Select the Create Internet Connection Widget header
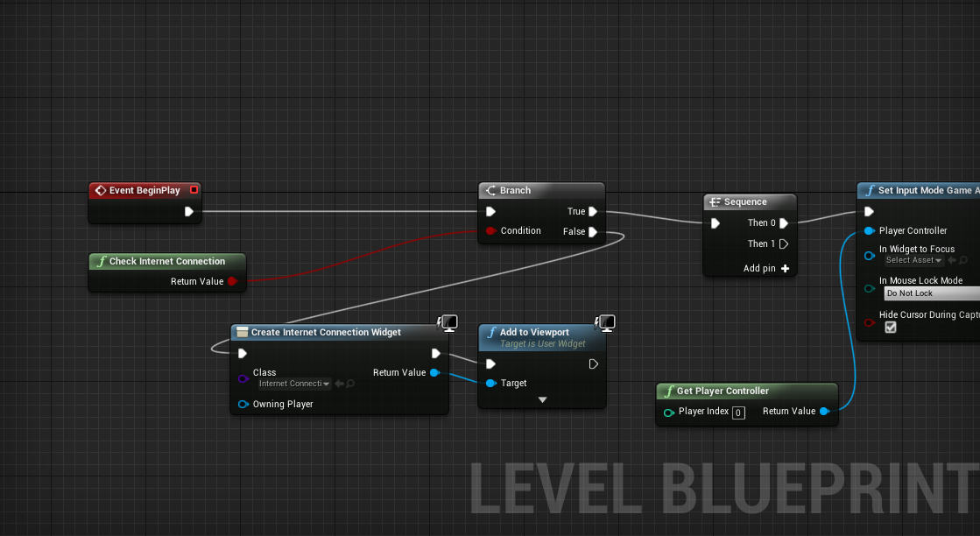Screen dimensions: 980x536 340,332
